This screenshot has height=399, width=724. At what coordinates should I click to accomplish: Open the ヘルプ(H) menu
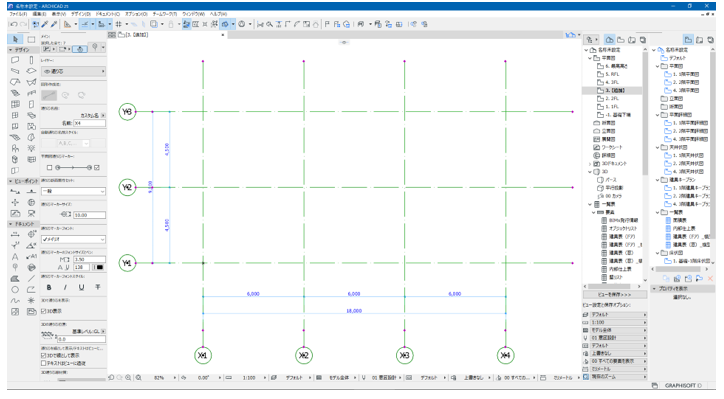coord(218,14)
